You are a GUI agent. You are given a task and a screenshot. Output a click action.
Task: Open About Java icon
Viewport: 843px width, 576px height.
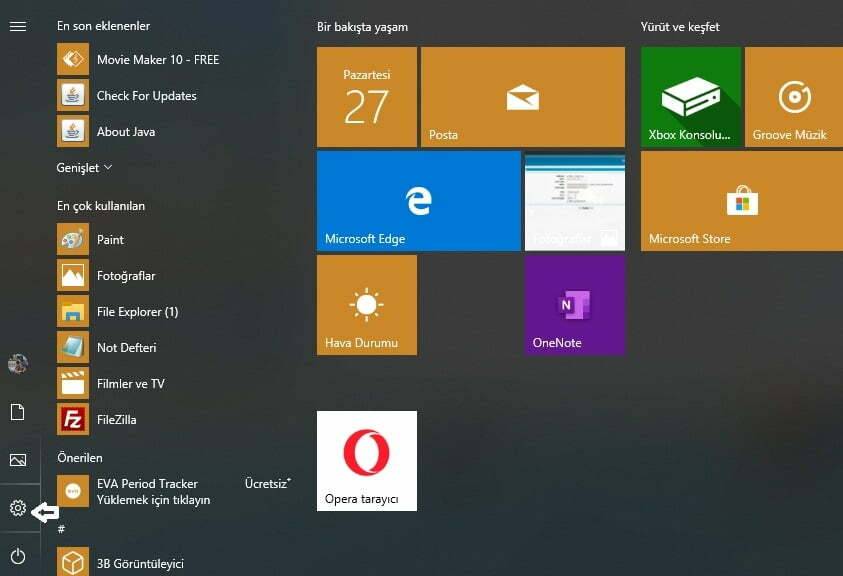[x=73, y=131]
